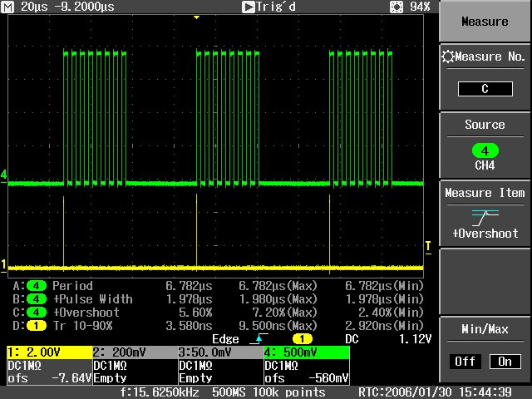Click the Measure menu header

tap(485, 22)
